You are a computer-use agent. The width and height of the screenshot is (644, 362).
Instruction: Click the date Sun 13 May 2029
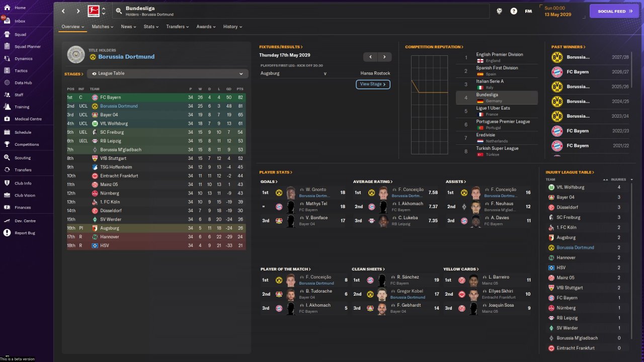[x=557, y=12]
